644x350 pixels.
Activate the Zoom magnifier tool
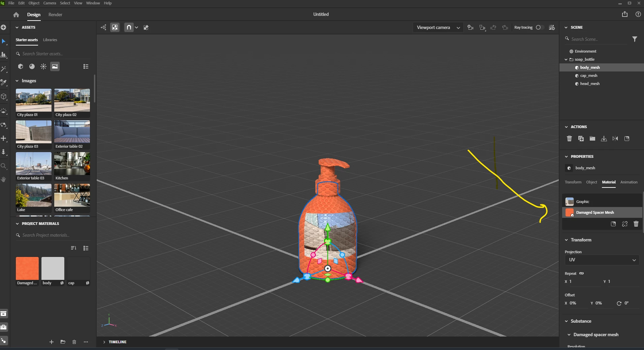tap(4, 166)
